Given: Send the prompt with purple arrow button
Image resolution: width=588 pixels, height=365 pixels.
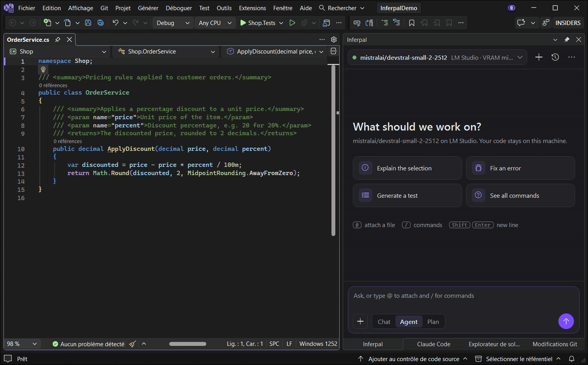Looking at the screenshot, I should point(566,321).
